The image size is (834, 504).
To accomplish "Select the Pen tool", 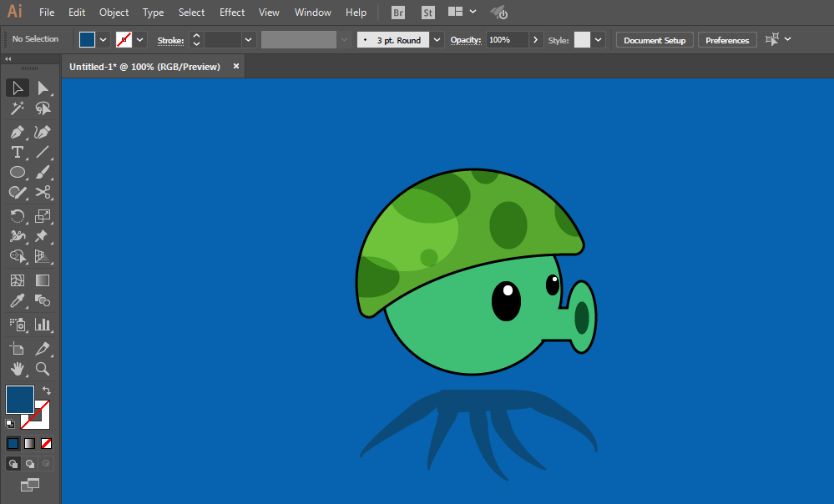I will coord(17,132).
